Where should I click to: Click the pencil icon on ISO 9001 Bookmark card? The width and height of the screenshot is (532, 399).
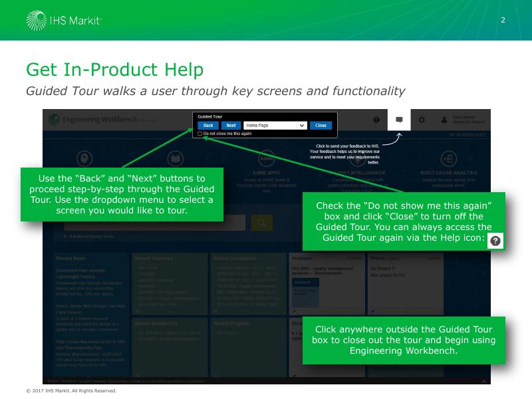click(x=295, y=311)
